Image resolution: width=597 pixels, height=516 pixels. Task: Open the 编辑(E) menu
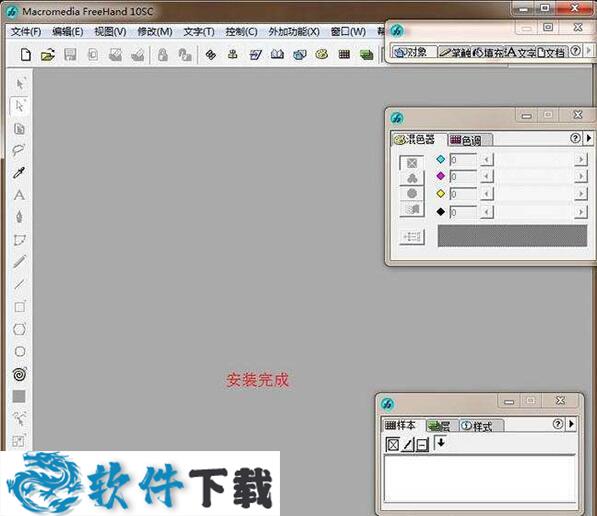coord(68,32)
